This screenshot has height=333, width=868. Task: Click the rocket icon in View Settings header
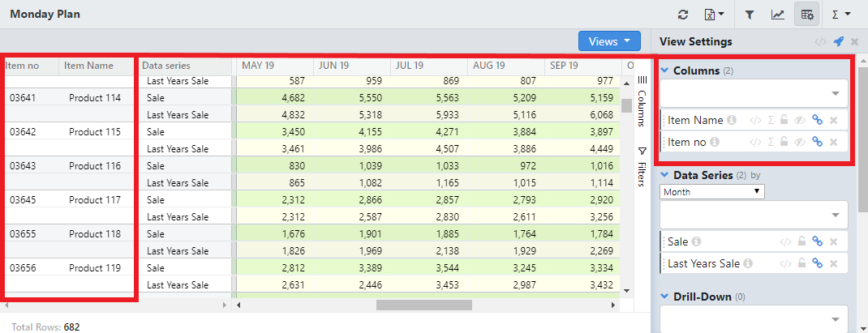(838, 42)
